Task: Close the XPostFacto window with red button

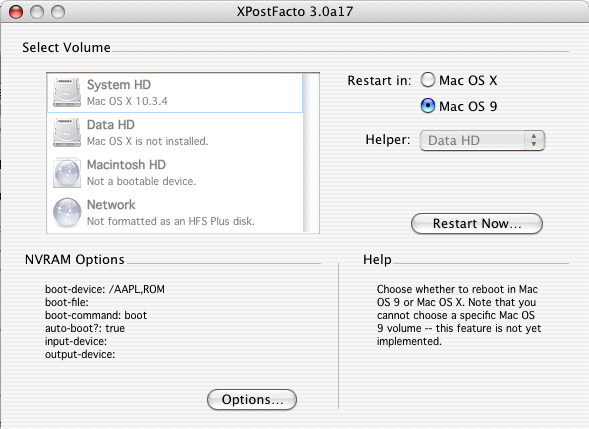Action: pos(16,12)
